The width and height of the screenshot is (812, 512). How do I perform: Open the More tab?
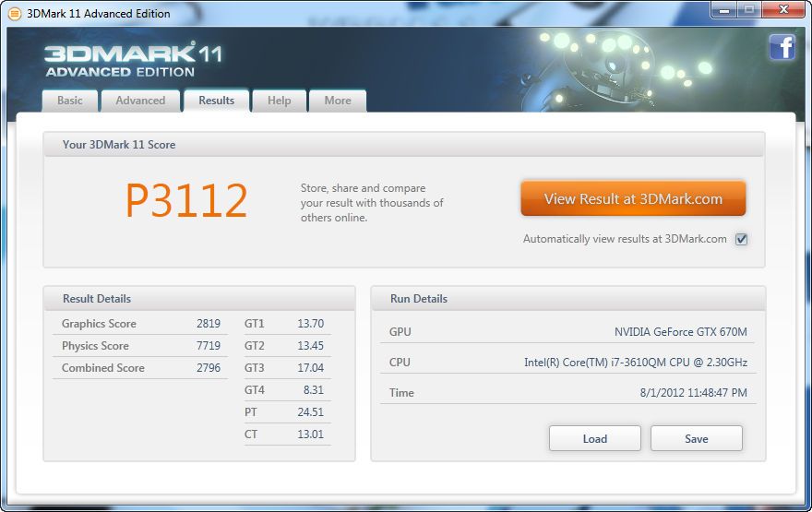pos(337,101)
